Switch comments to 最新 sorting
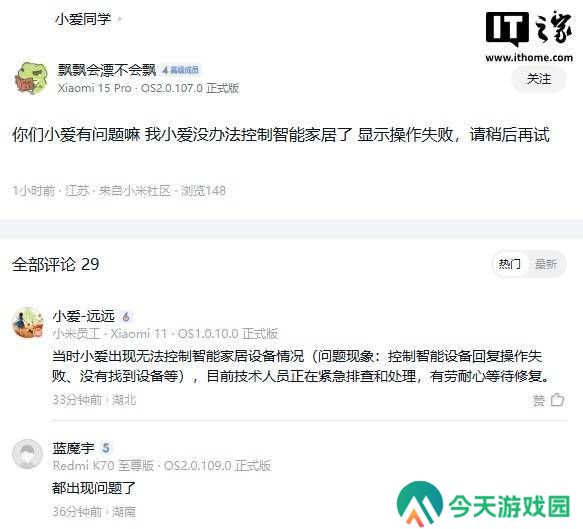 pos(545,264)
